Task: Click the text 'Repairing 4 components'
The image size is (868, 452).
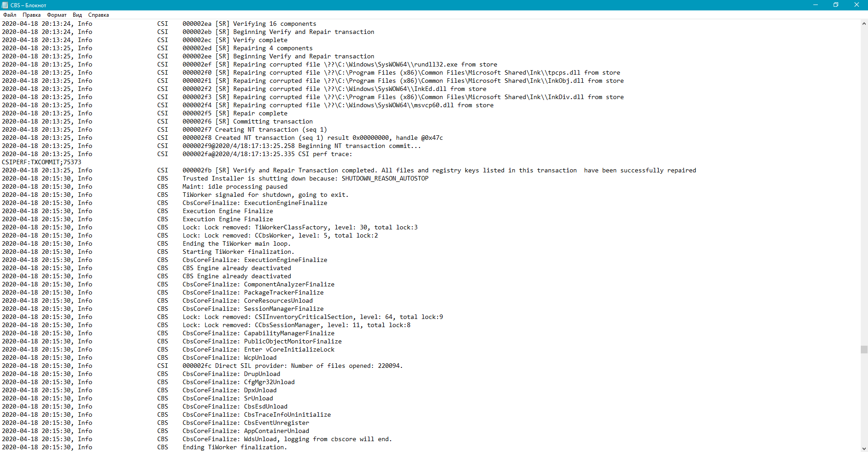Action: (x=273, y=48)
